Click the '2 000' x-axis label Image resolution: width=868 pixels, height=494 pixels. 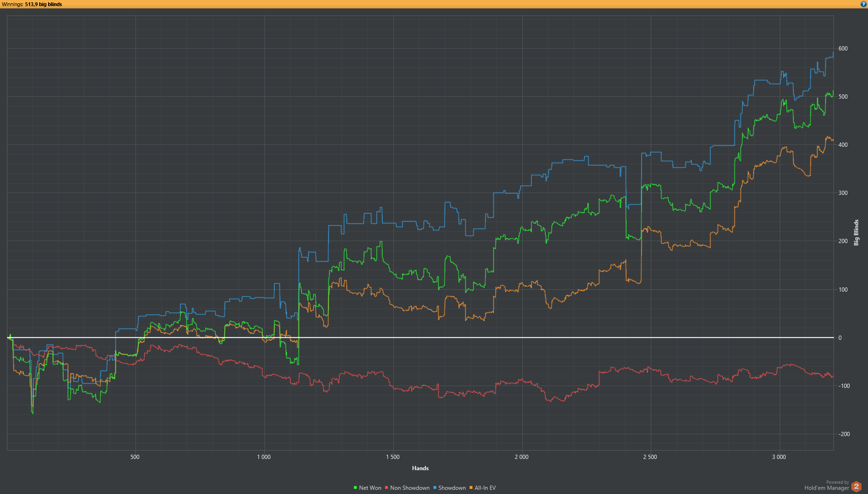pyautogui.click(x=521, y=457)
